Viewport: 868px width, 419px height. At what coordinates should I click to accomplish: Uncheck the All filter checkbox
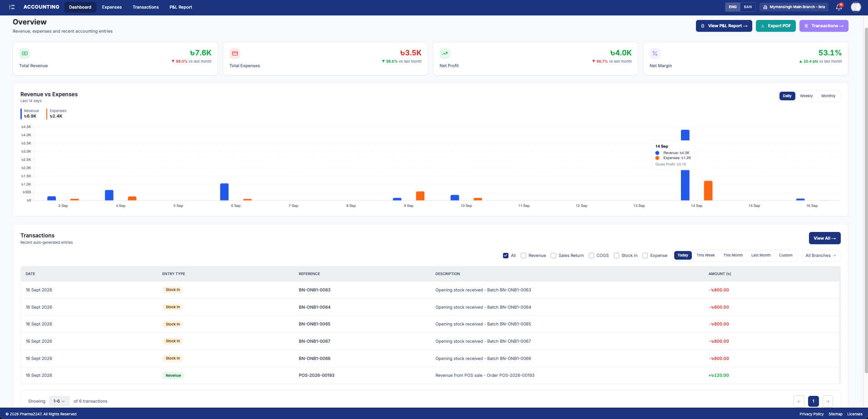point(506,256)
